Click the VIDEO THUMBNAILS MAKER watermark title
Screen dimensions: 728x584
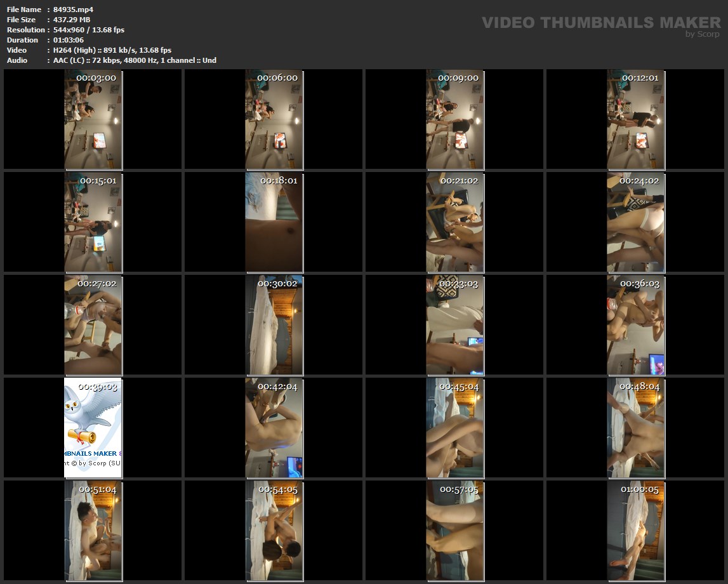600,23
